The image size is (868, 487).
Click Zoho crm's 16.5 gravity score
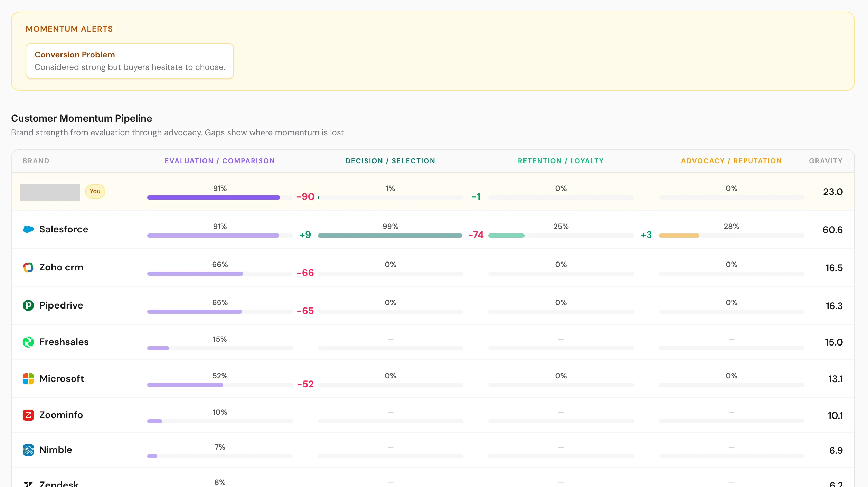[x=834, y=268]
